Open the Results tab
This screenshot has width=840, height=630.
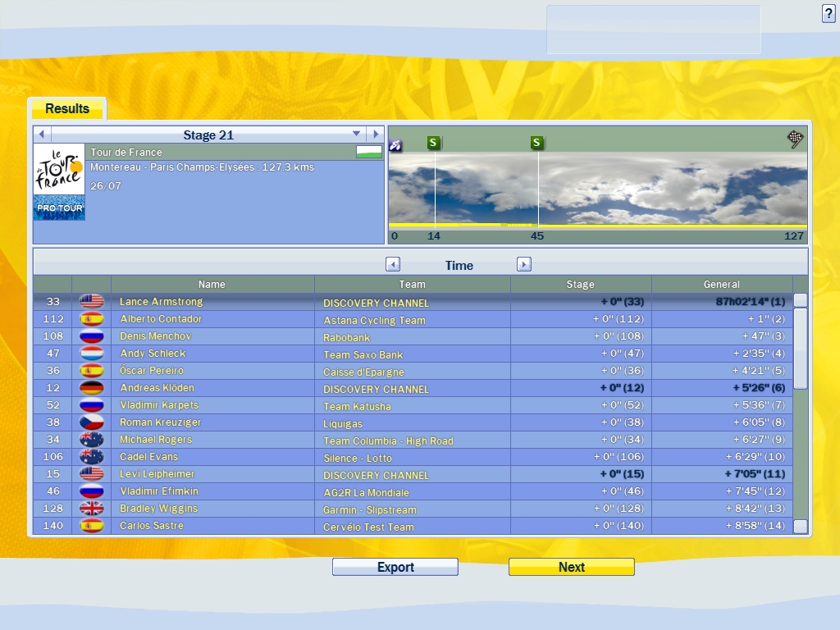[x=66, y=108]
